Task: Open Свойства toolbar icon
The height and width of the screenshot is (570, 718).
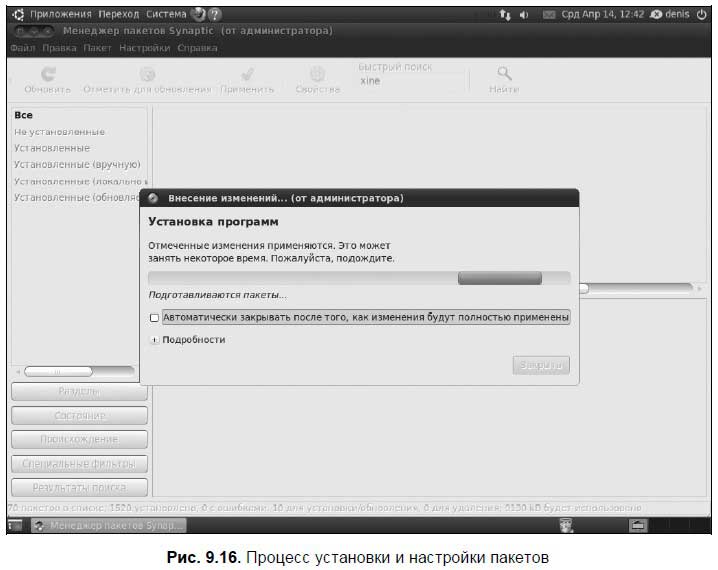Action: 317,74
